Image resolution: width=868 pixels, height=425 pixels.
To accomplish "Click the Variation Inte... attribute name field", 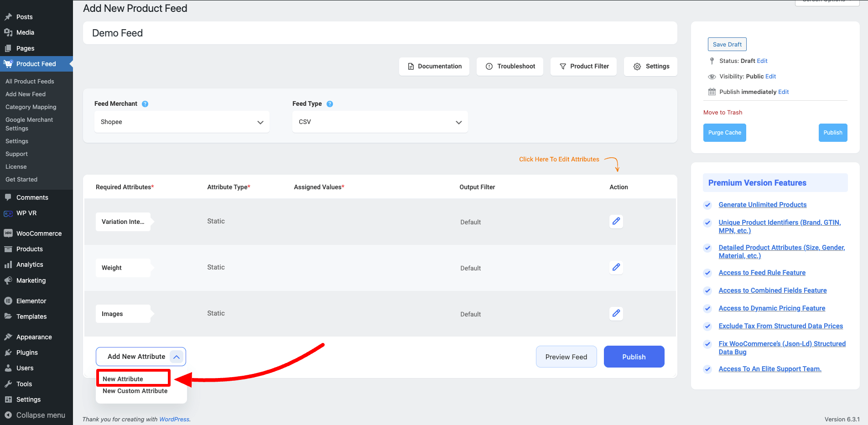I will pyautogui.click(x=123, y=222).
